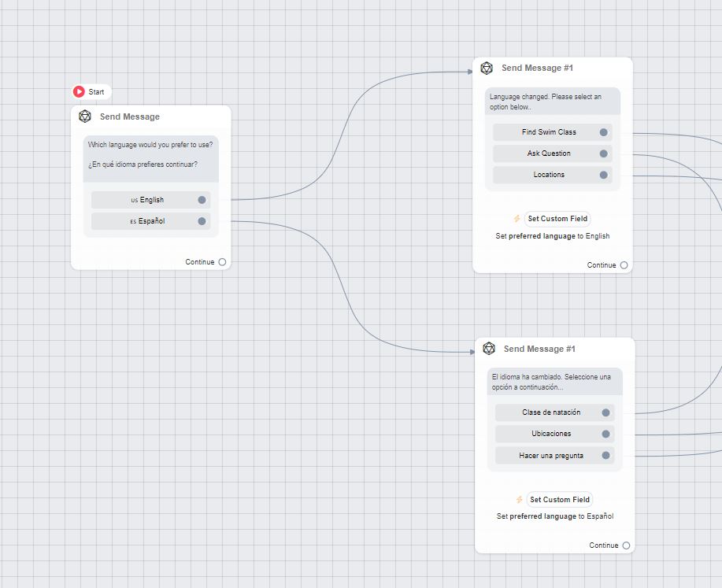Click the Ask Question button

coord(553,153)
